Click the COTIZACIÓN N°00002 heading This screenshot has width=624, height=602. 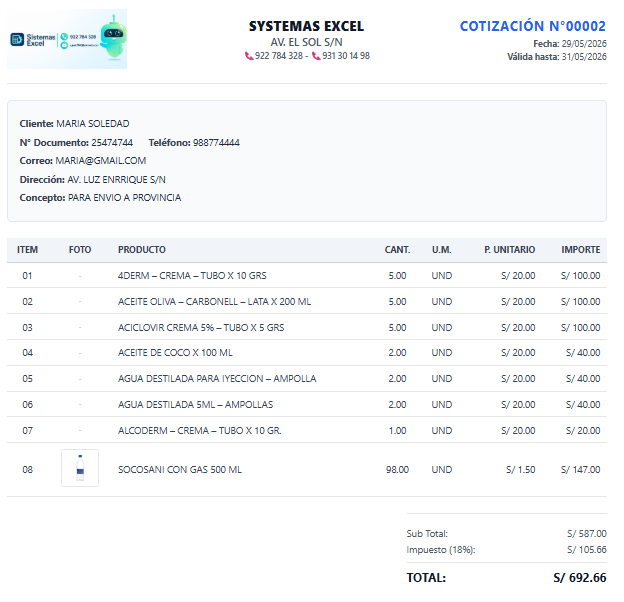tap(532, 26)
